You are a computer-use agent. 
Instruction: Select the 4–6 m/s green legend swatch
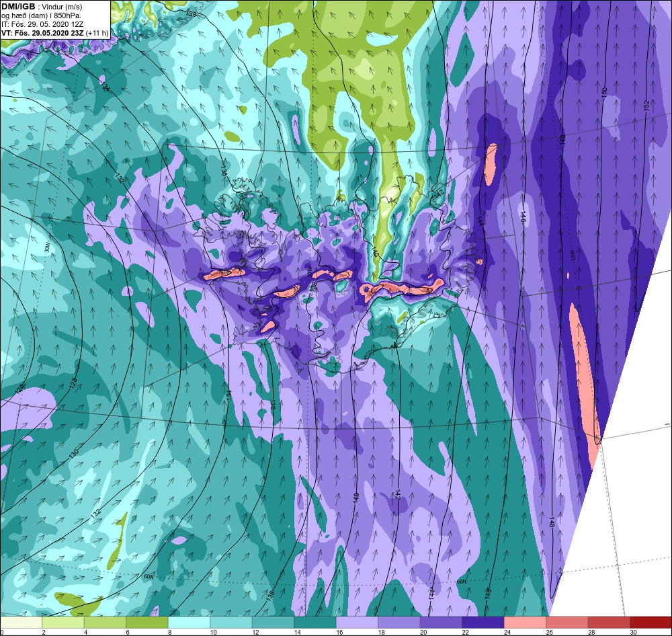106,622
